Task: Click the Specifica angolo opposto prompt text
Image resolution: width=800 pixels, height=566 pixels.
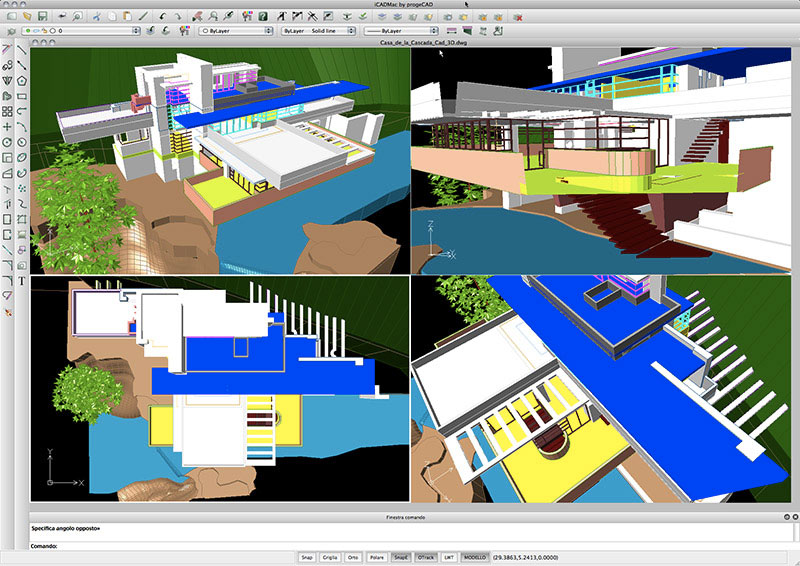Action: coord(66,528)
